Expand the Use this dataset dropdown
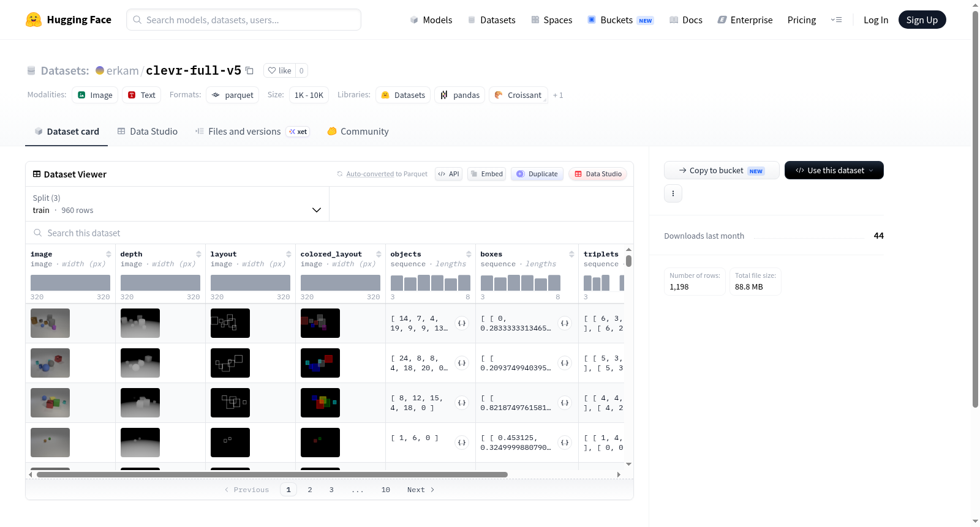Image resolution: width=980 pixels, height=527 pixels. pos(834,170)
